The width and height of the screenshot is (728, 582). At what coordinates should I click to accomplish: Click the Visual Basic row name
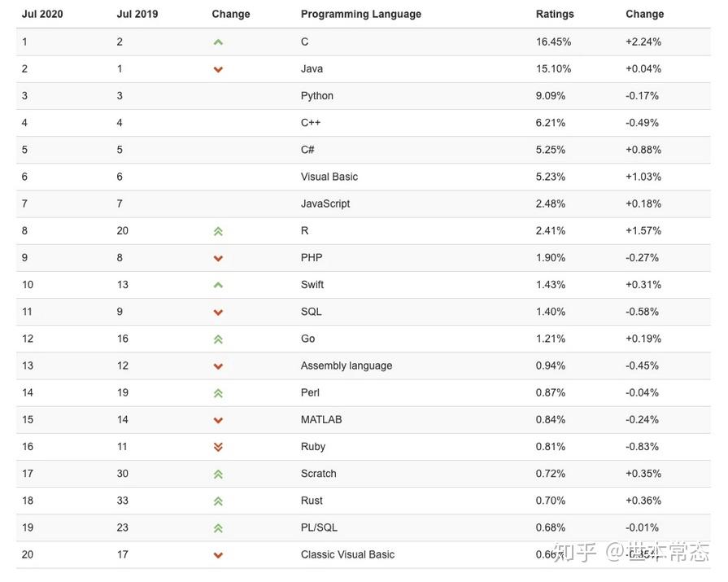(329, 177)
